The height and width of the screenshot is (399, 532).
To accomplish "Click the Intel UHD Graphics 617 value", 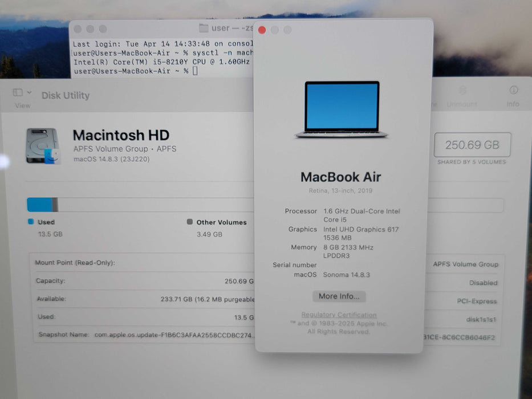I will coord(361,234).
